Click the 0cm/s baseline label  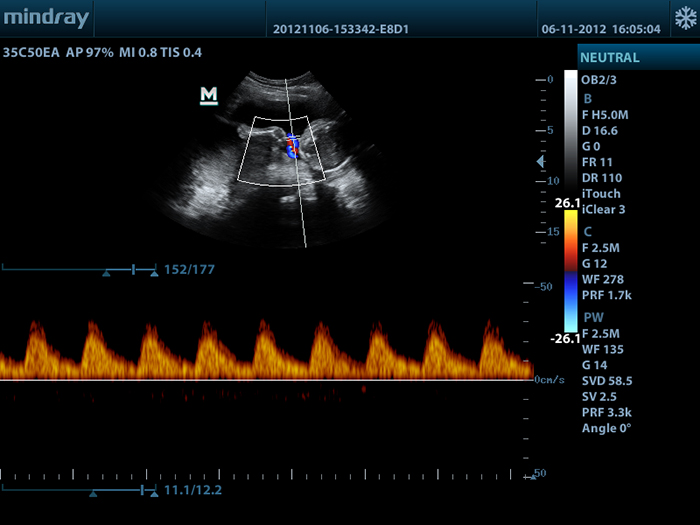click(x=549, y=380)
